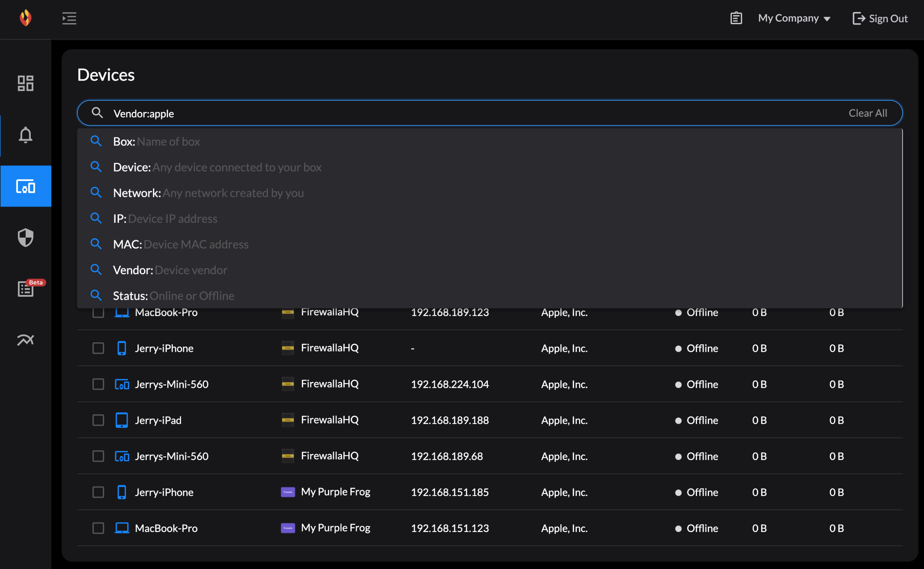This screenshot has height=569, width=924.
Task: Click the IP 192.168.189.188
Action: [449, 420]
